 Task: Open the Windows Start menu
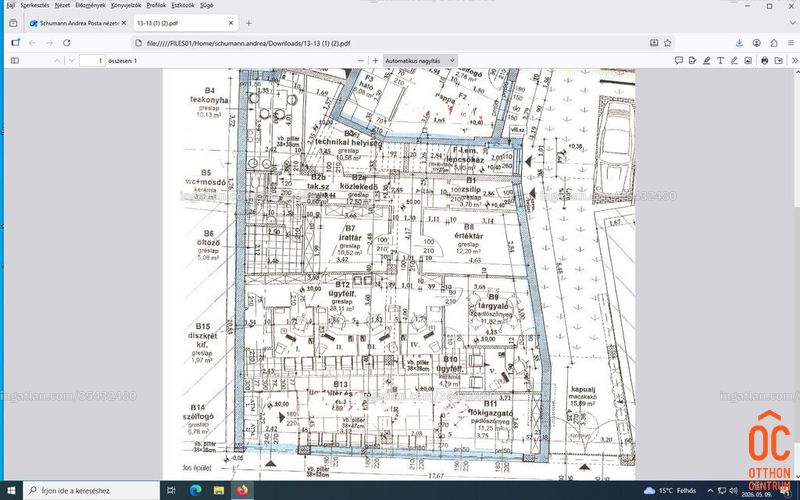click(11, 491)
